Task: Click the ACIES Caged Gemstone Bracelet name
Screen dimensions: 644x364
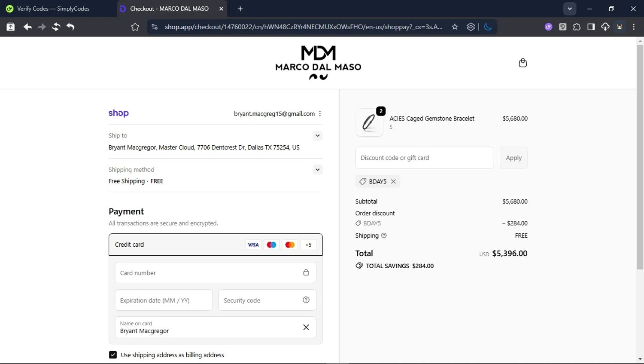Action: 432,119
